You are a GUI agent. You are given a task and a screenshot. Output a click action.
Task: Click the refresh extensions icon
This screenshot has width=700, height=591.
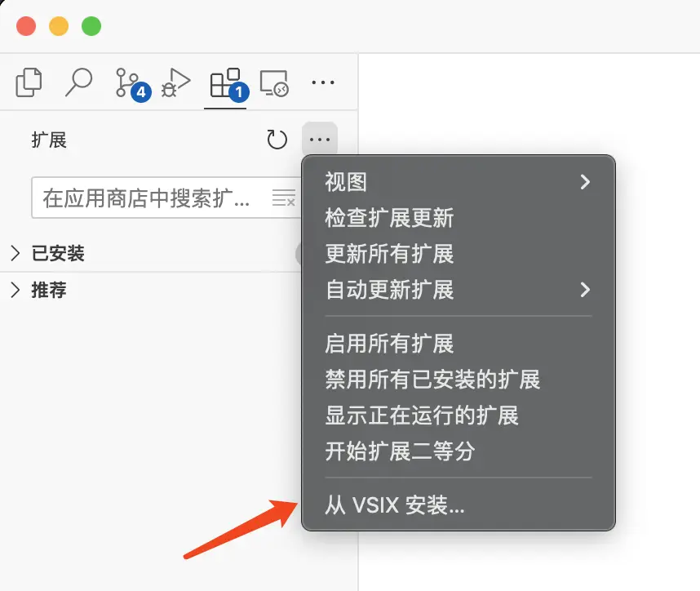[277, 140]
